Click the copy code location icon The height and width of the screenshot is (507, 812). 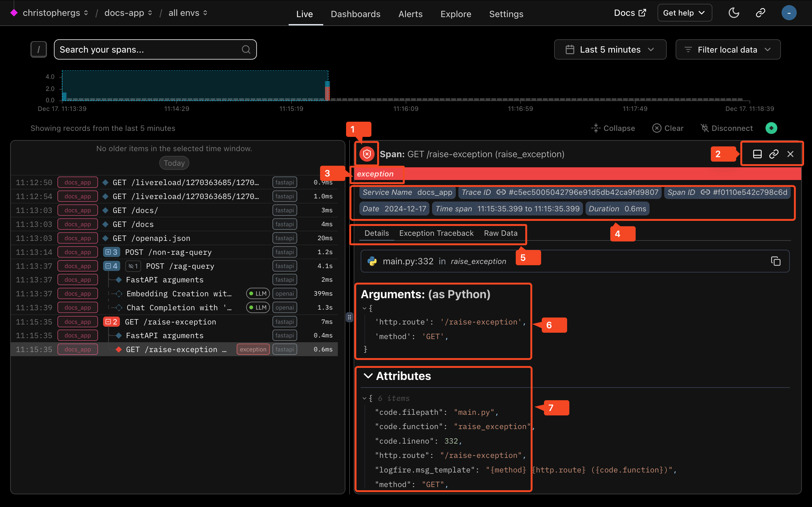776,261
